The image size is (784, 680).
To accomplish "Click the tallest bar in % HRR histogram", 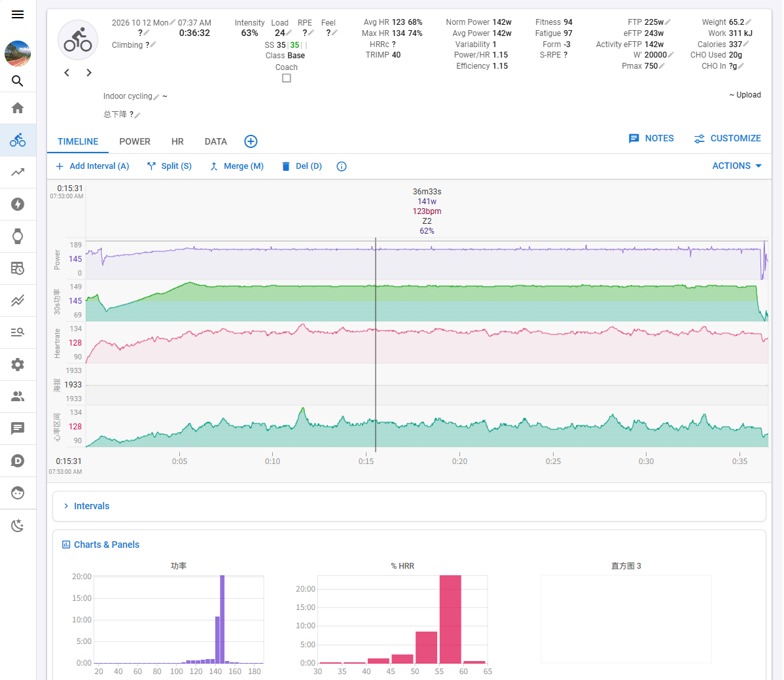I will click(450, 619).
